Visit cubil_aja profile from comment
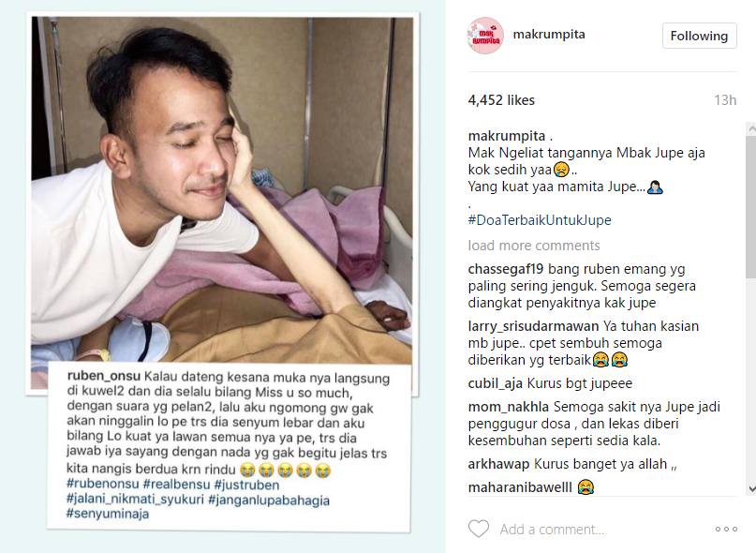The image size is (756, 553). 496,383
